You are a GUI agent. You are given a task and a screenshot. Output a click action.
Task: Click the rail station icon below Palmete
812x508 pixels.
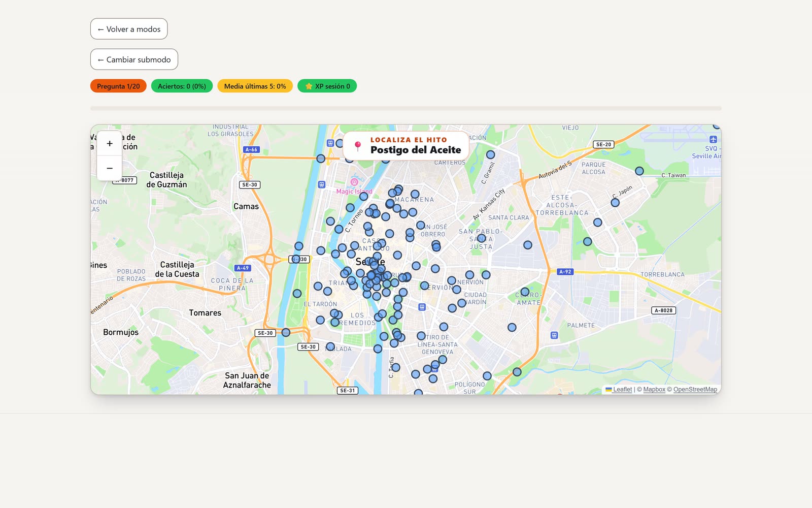click(554, 335)
